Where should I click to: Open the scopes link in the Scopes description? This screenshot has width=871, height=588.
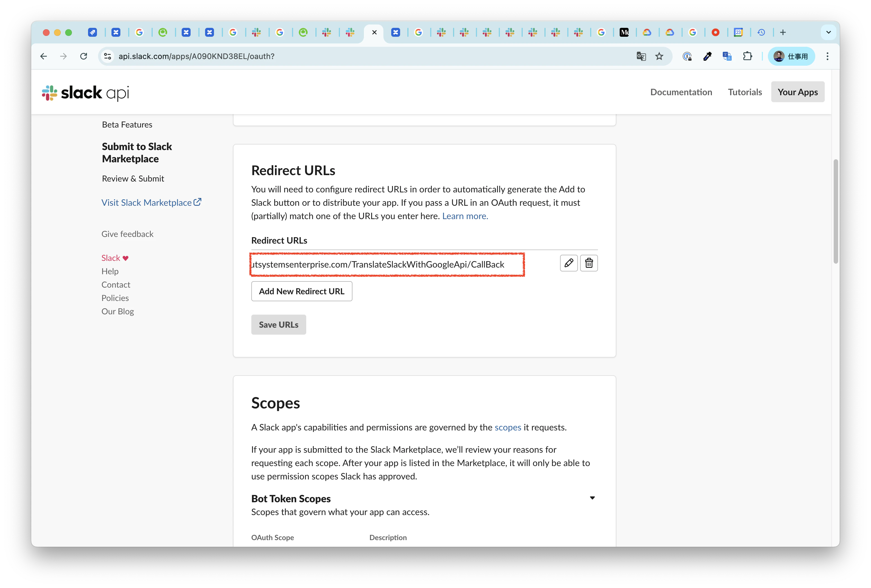(507, 427)
